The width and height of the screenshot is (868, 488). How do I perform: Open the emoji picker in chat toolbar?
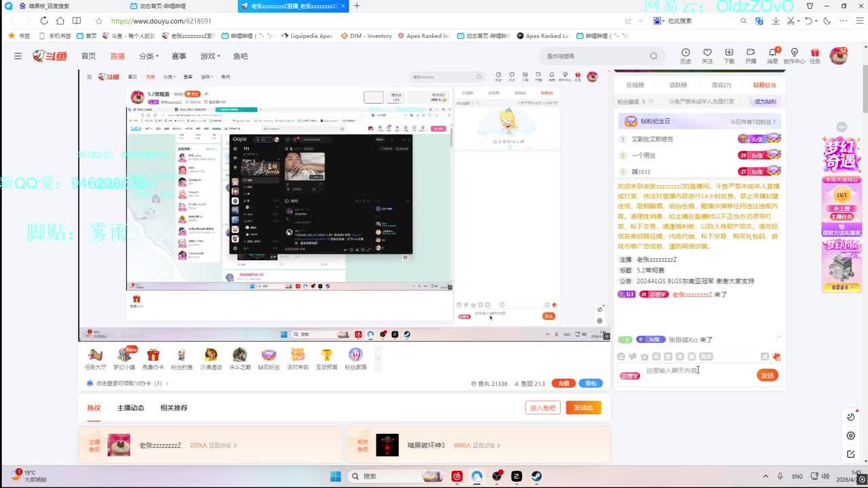tap(621, 357)
